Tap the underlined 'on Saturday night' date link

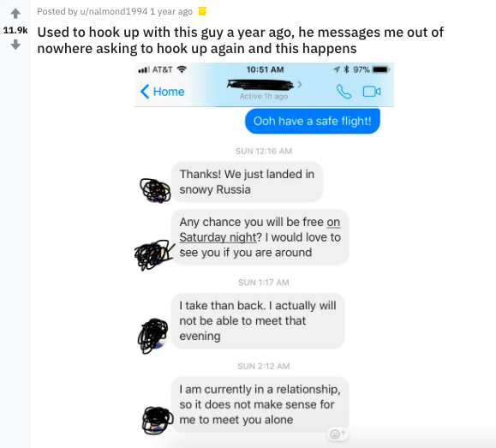pyautogui.click(x=260, y=230)
